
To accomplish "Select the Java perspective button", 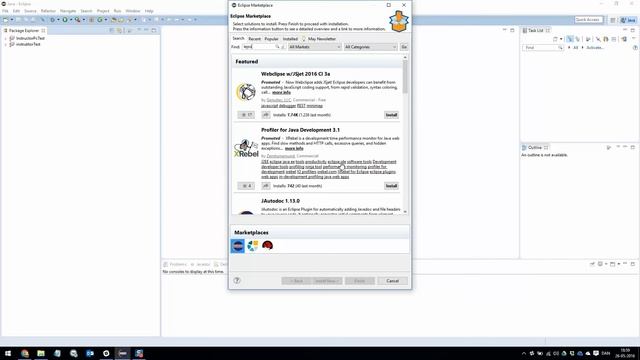I will pyautogui.click(x=628, y=20).
